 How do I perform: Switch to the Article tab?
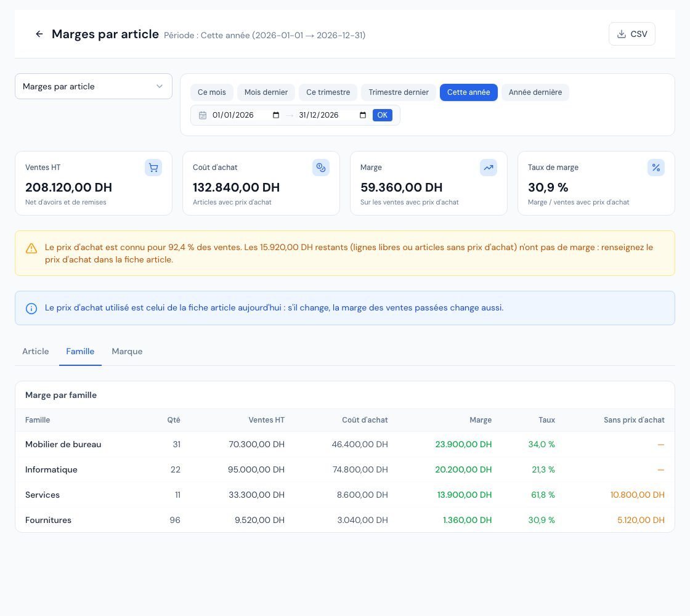[36, 351]
